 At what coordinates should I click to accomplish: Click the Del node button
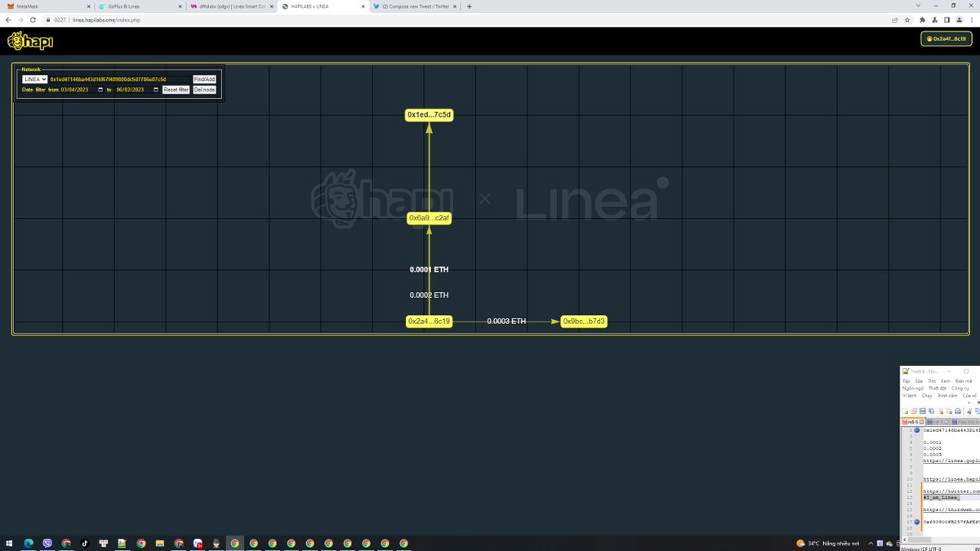tap(205, 90)
